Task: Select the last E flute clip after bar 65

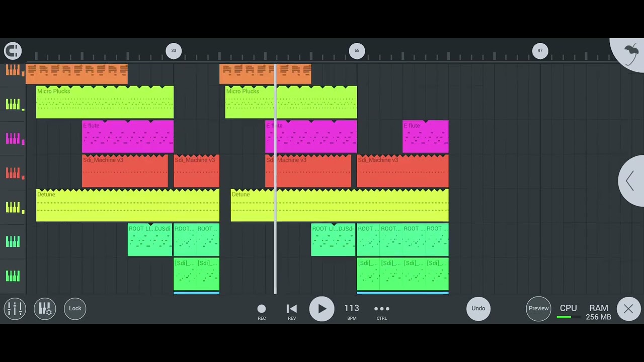Action: pyautogui.click(x=425, y=136)
